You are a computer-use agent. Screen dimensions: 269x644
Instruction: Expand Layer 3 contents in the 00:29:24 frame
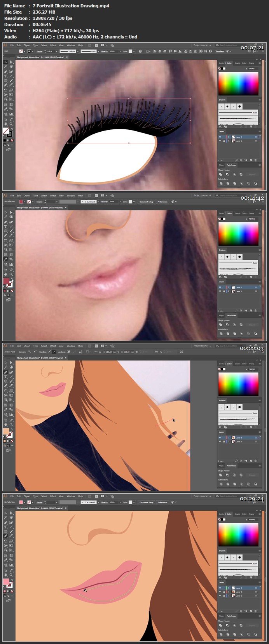pos(229,588)
